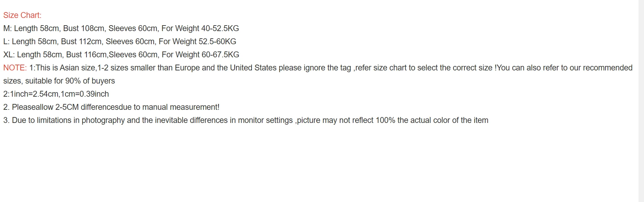644x202 pixels.
Task: Click "Bust 112cm" in the L row
Action: 81,41
